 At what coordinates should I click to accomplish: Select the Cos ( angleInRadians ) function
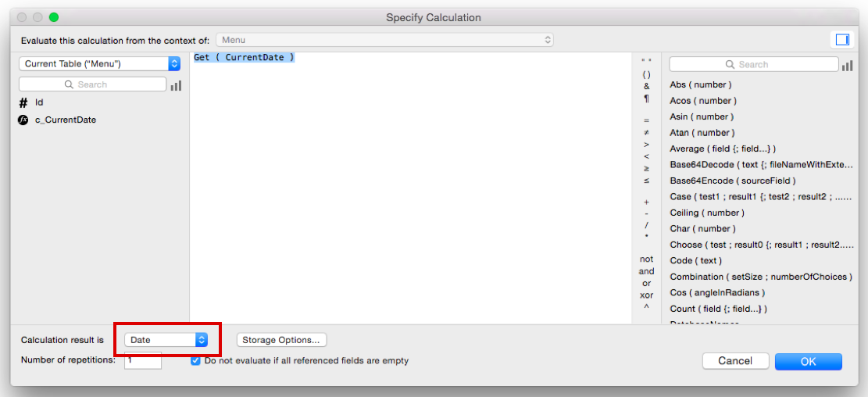717,292
